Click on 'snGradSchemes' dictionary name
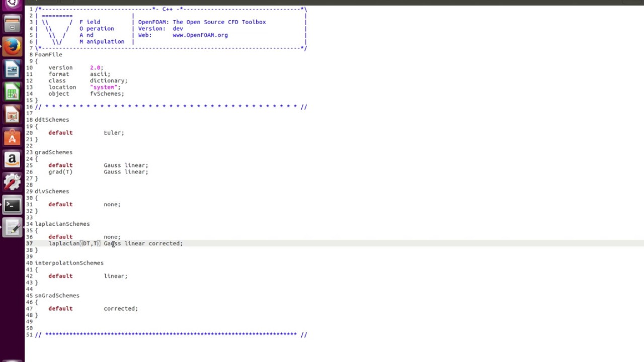Viewport: 644px width, 362px height. pos(57,296)
